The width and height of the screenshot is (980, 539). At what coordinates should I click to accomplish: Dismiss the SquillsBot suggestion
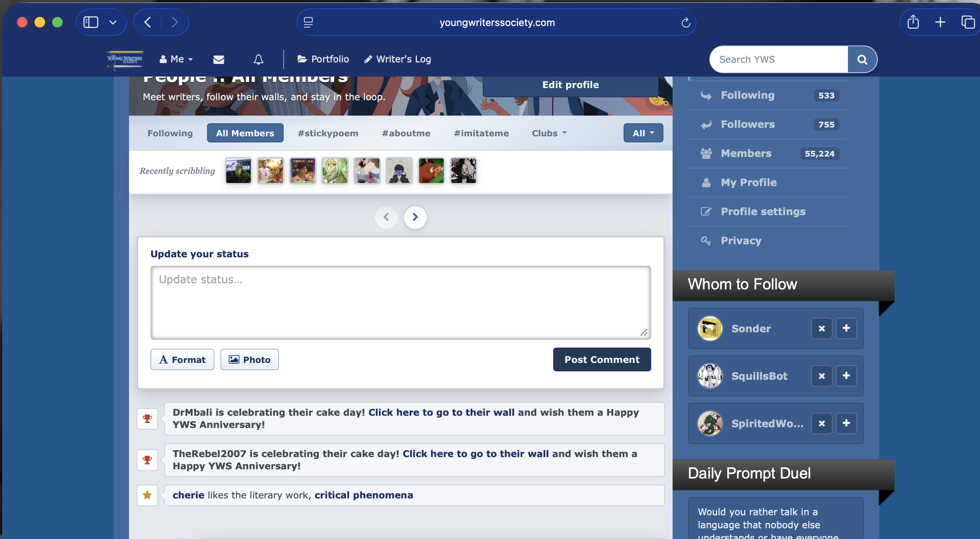(x=822, y=376)
